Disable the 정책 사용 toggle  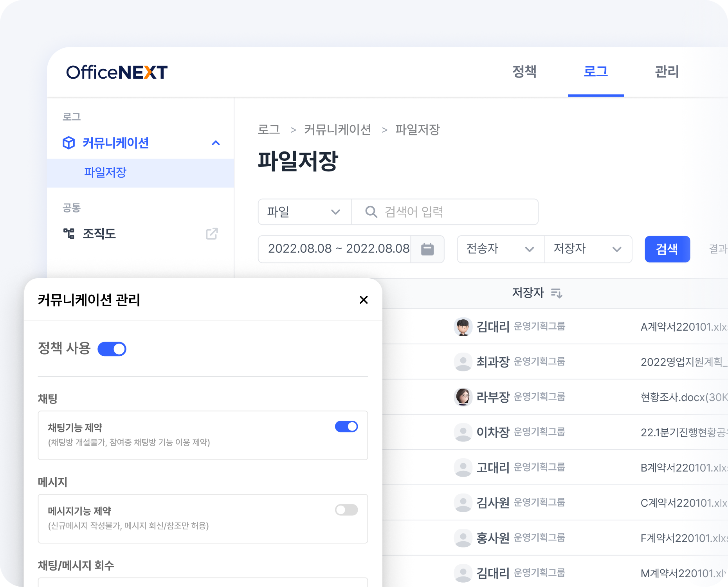(x=112, y=349)
